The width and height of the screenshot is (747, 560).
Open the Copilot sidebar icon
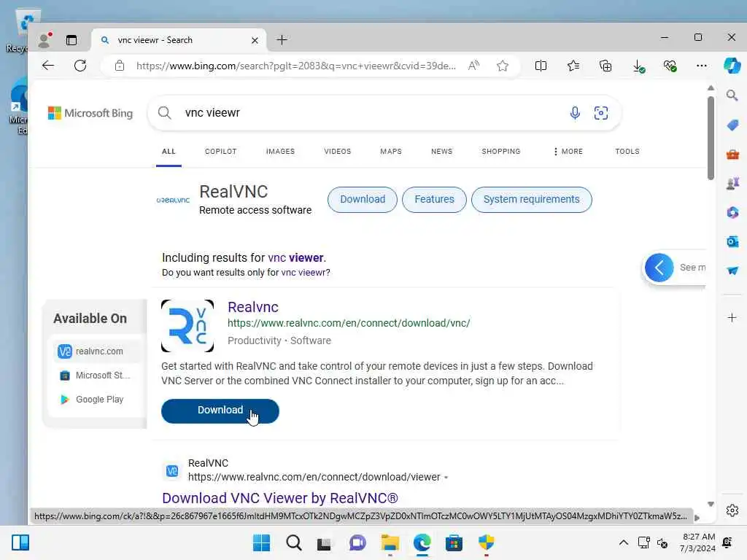point(732,66)
